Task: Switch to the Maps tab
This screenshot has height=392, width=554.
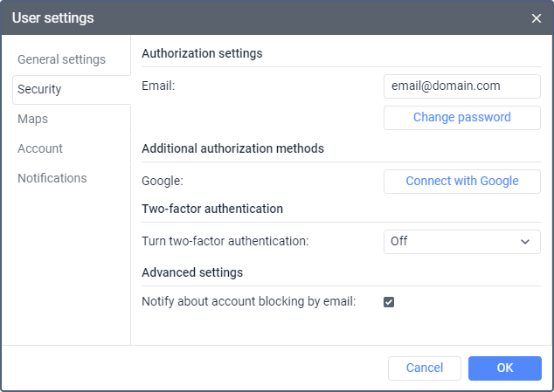Action: [x=32, y=119]
